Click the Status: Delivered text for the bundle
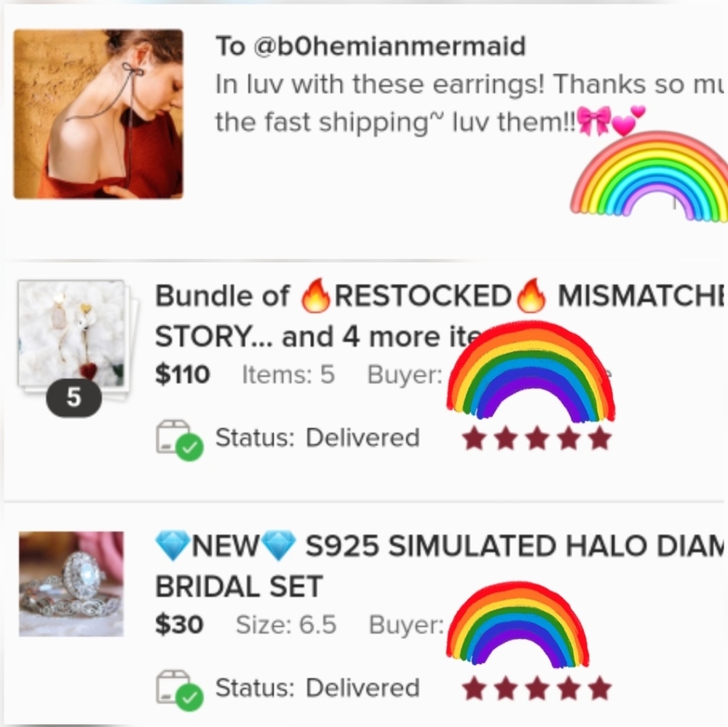The image size is (728, 727). coord(317,438)
